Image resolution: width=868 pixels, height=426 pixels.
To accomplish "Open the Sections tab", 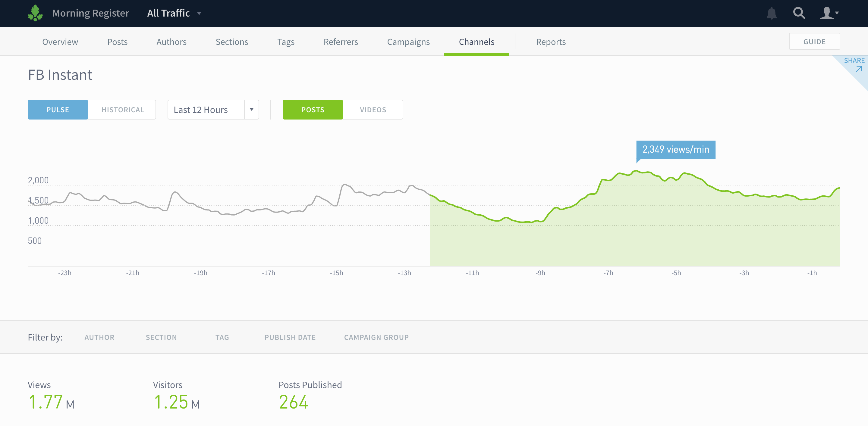I will [x=232, y=42].
